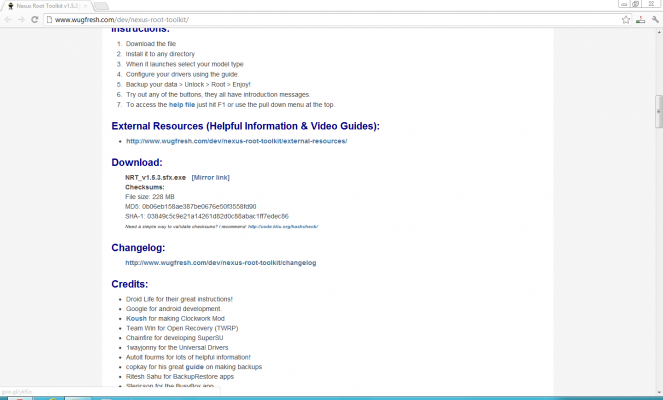Click the vertical scrollbar thumb

(x=658, y=111)
